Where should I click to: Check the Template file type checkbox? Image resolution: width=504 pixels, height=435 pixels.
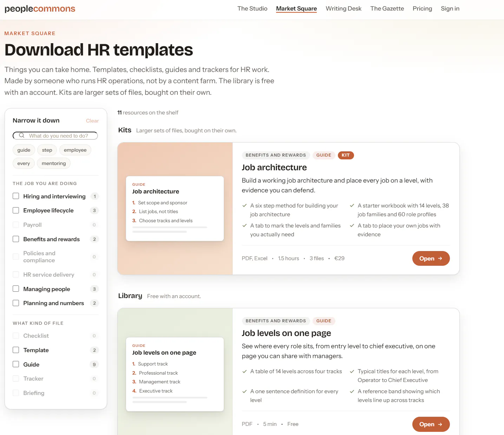point(16,350)
